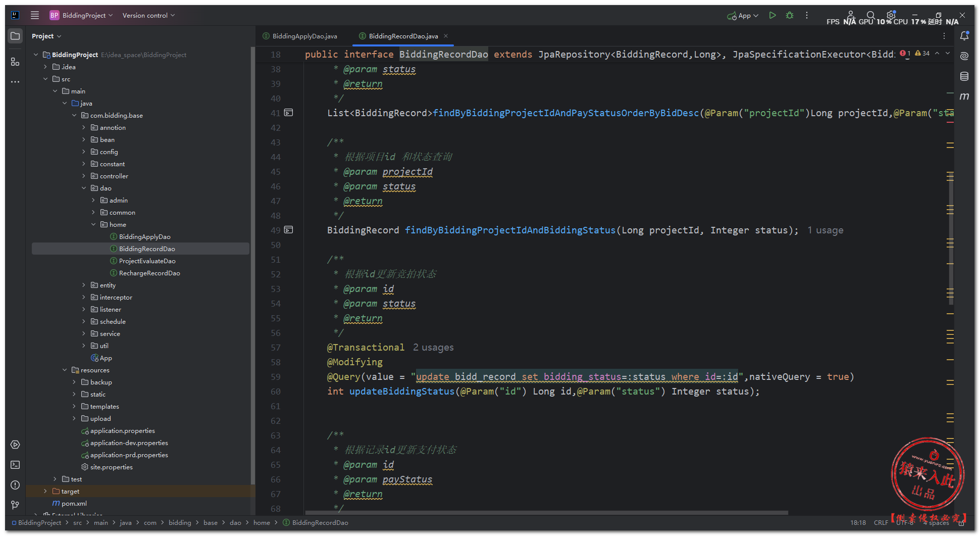This screenshot has width=980, height=536.
Task: Click the gutter icon on line 49
Action: [x=288, y=230]
